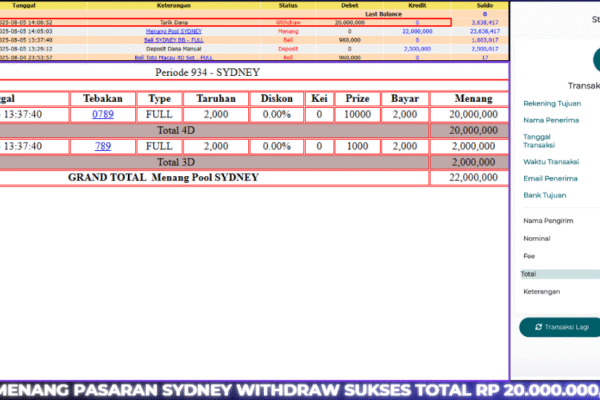Click the 10000 prize value
Image resolution: width=600 pixels, height=400 pixels.
point(357,114)
